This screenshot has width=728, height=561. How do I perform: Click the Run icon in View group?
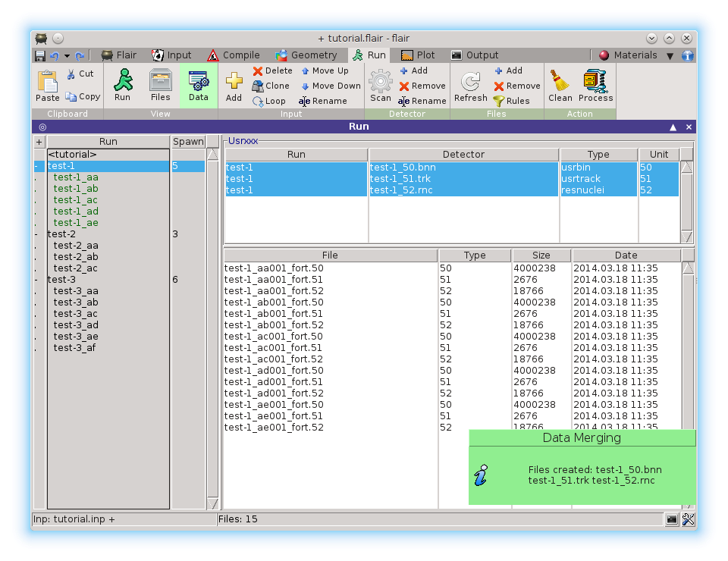(x=122, y=83)
